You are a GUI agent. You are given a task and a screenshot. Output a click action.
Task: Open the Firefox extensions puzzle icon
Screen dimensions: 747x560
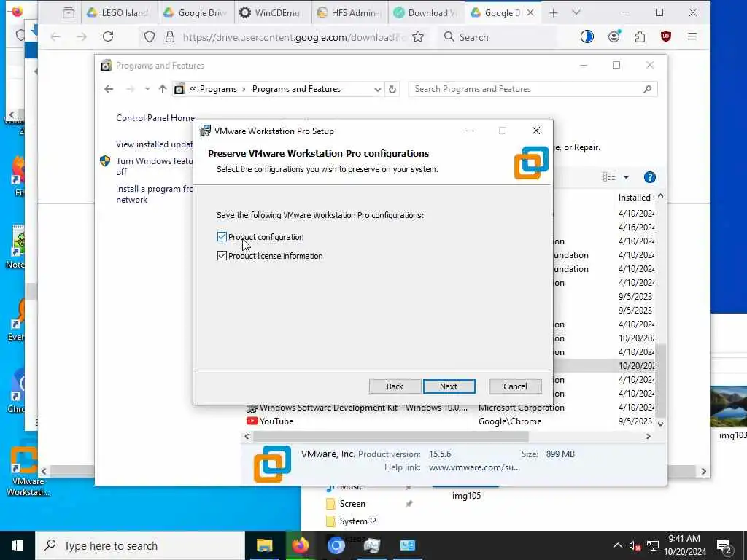tap(640, 36)
